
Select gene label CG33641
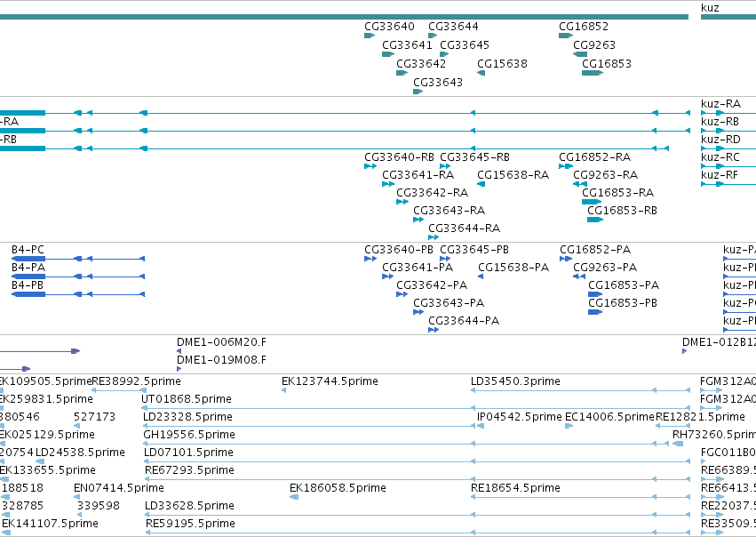pyautogui.click(x=407, y=44)
